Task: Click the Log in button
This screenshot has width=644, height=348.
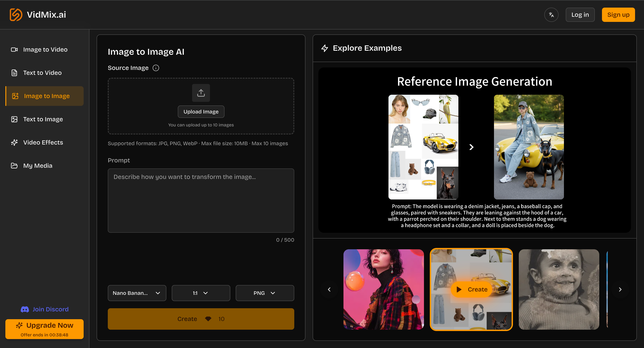Action: click(580, 15)
